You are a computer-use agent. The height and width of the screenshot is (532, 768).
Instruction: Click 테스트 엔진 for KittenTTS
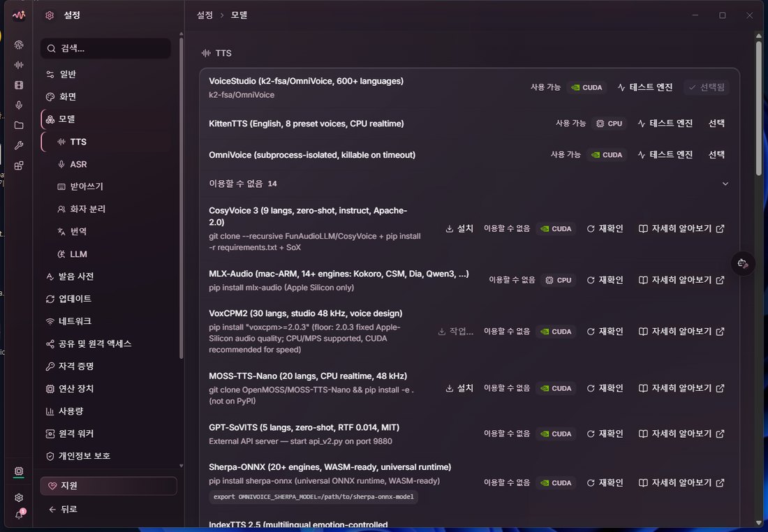665,124
